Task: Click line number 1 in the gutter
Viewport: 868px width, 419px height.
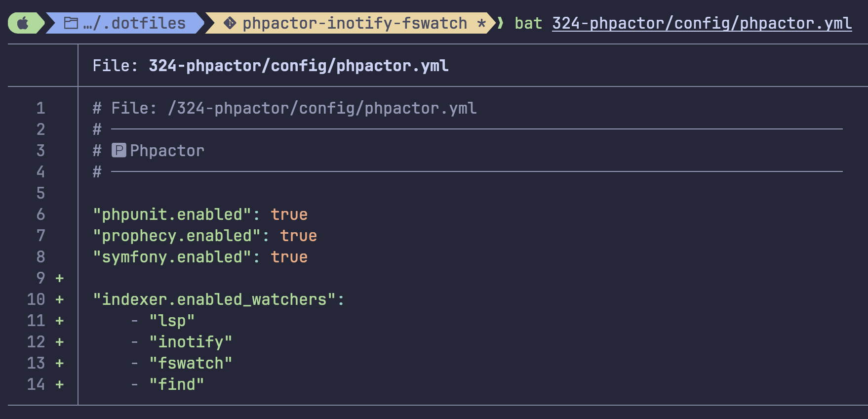Action: [40, 108]
